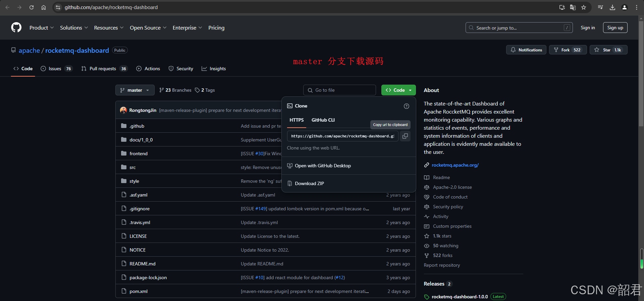The height and width of the screenshot is (301, 644).
Task: Fork the repository with Fork button
Action: click(568, 50)
